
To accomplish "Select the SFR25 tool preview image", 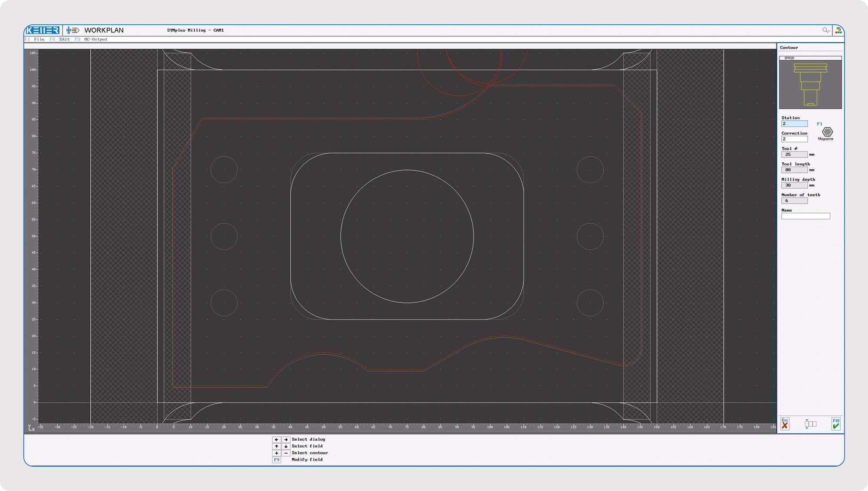I will tap(810, 84).
